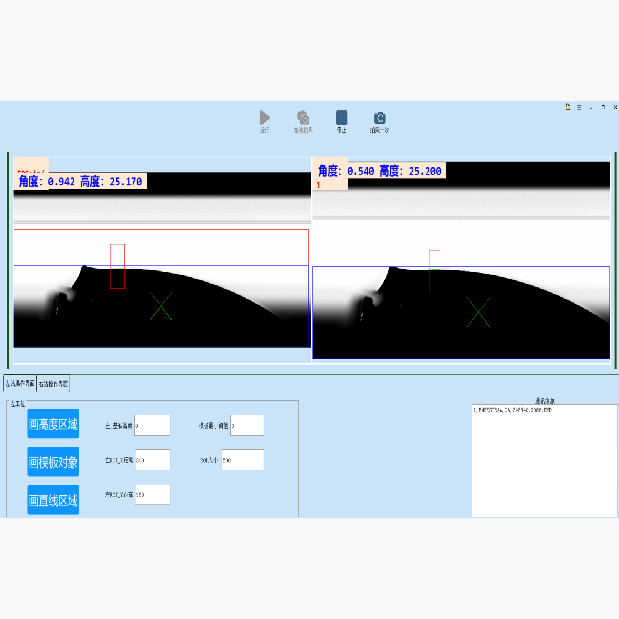Screen dimensions: 619x619
Task: Focus the input field right of 画直线区域
Action: [x=152, y=494]
